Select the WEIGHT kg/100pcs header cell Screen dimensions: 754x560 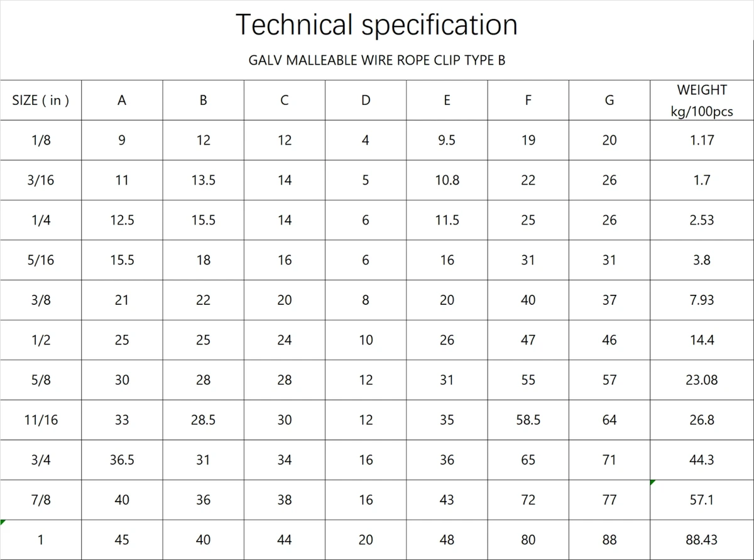click(702, 100)
